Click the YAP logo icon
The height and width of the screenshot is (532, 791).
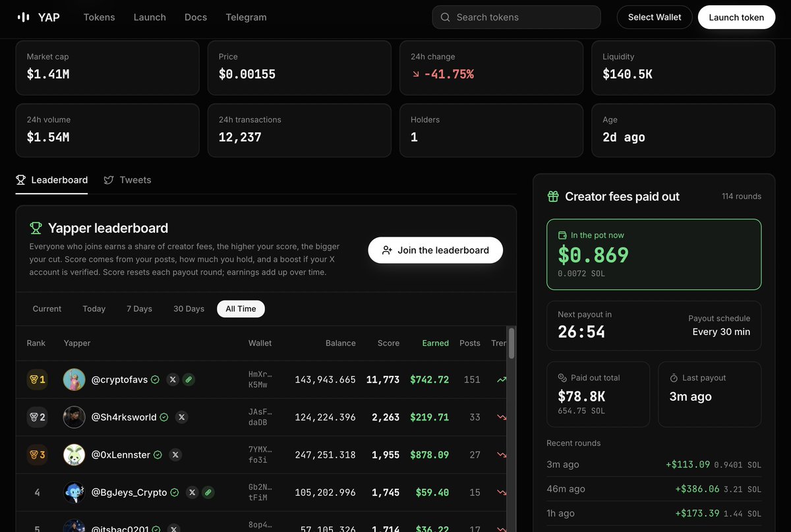(x=23, y=17)
